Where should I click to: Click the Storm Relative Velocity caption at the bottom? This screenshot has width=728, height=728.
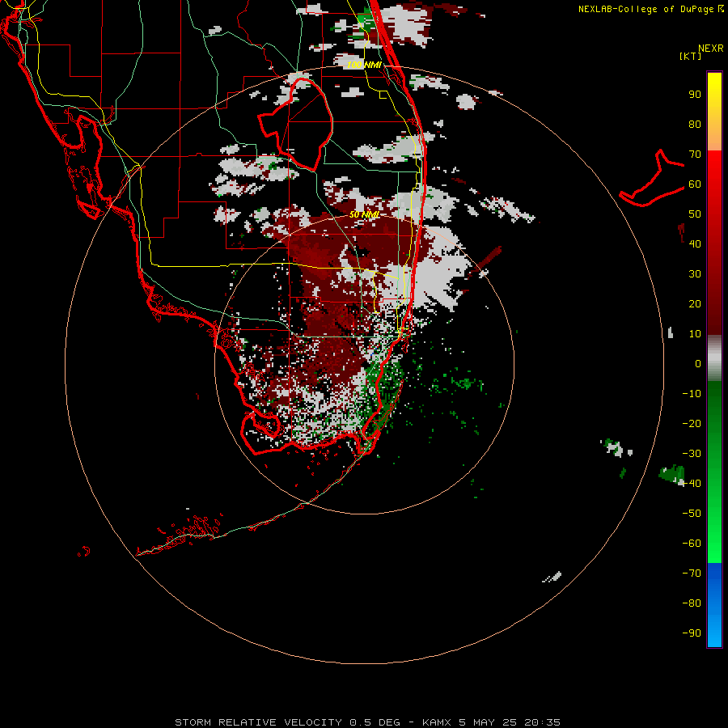coord(367,722)
